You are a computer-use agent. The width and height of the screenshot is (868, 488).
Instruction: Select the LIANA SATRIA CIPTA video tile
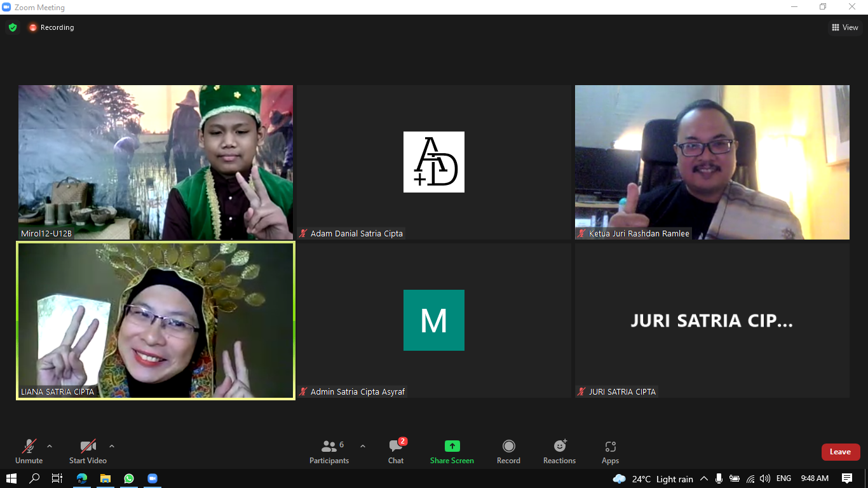point(156,320)
